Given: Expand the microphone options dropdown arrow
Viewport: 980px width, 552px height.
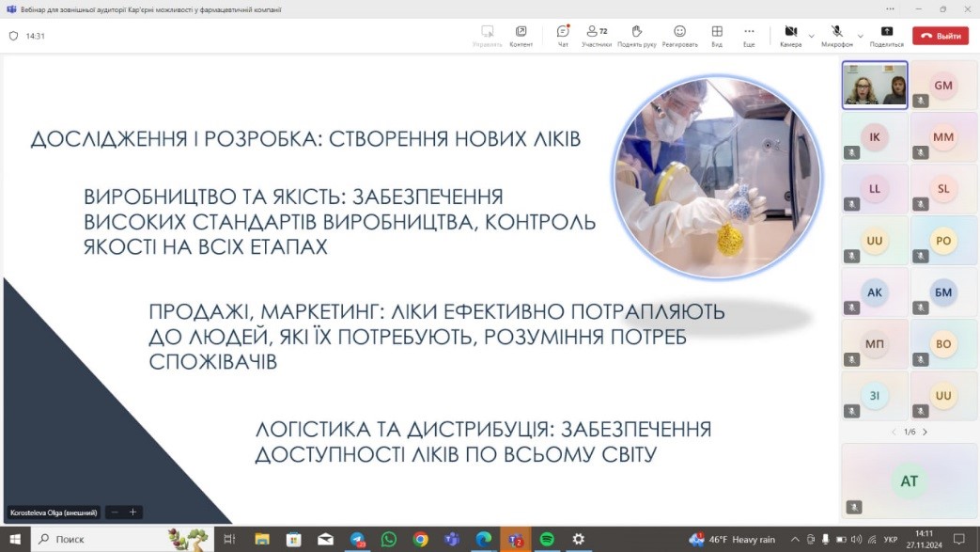Looking at the screenshot, I should pyautogui.click(x=860, y=36).
